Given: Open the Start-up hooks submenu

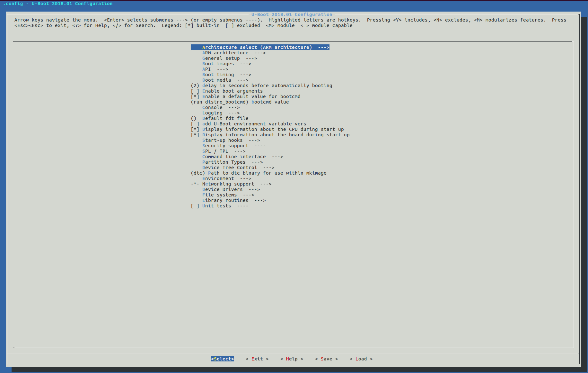Looking at the screenshot, I should 231,140.
